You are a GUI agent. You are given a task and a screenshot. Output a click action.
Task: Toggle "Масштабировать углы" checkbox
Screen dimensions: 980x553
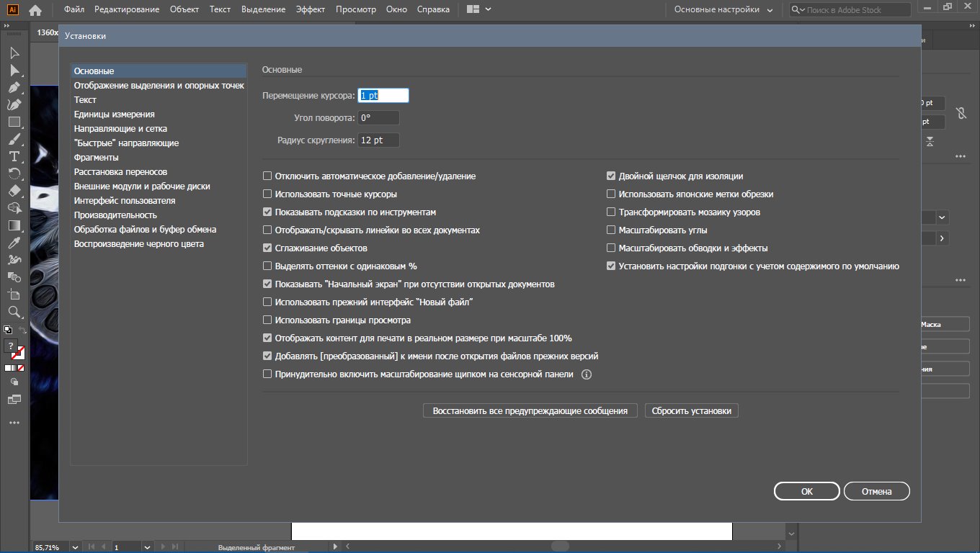[x=611, y=230]
